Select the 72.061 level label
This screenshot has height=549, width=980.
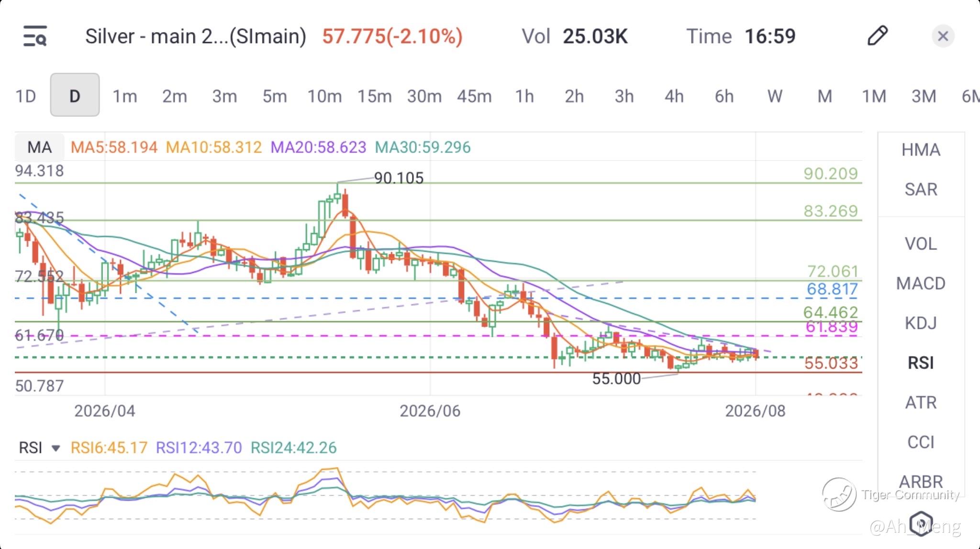click(833, 271)
